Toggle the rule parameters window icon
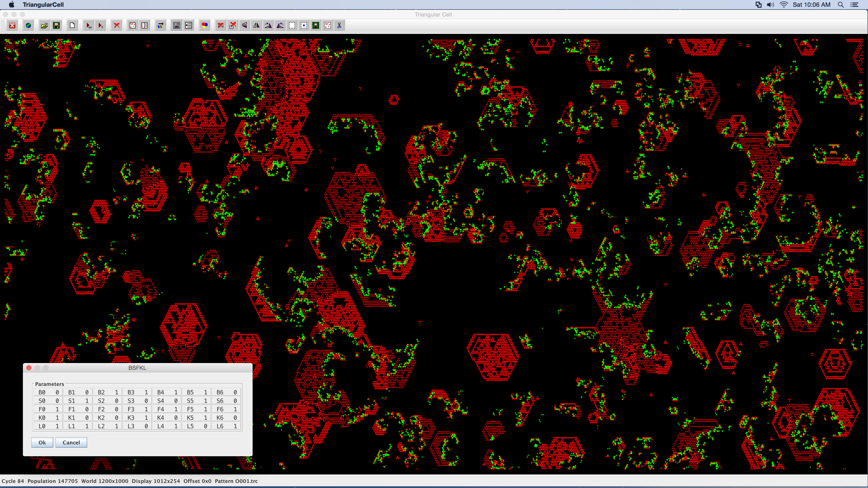 177,25
